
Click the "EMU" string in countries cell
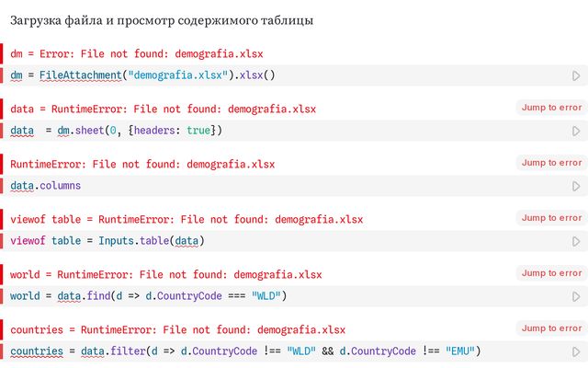coord(460,351)
